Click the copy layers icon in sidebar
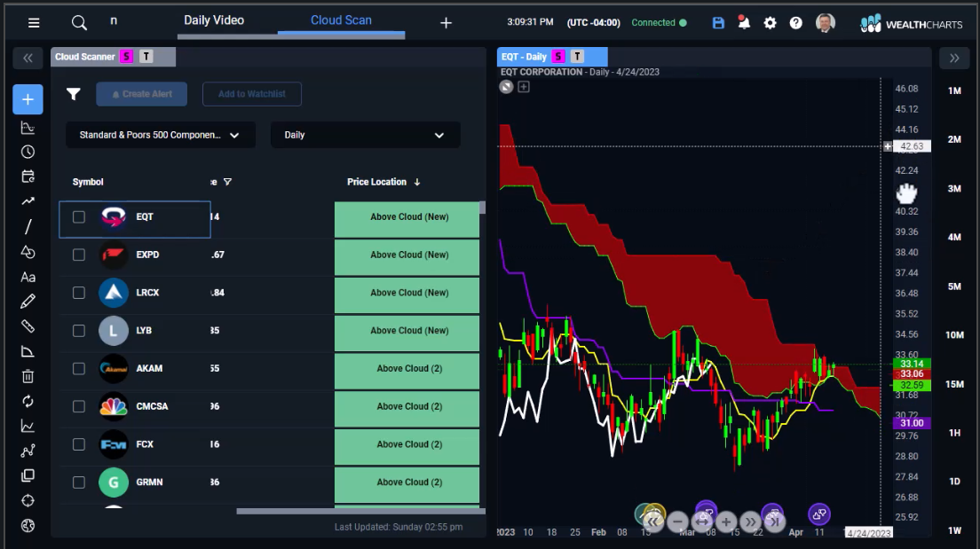Viewport: 980px width, 549px height. pyautogui.click(x=28, y=475)
